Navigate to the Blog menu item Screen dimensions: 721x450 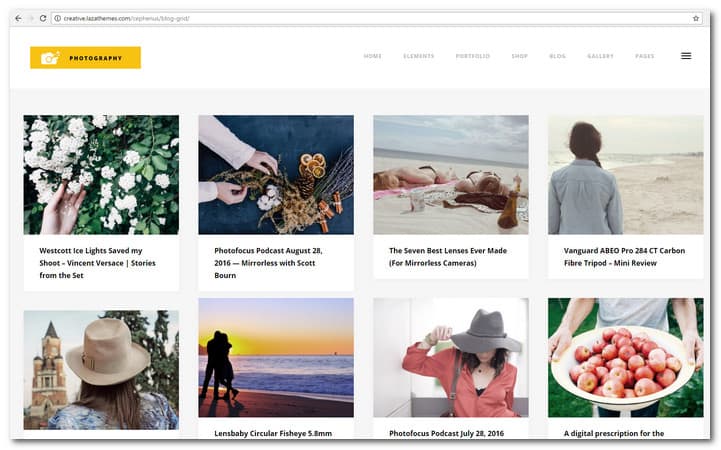(557, 56)
